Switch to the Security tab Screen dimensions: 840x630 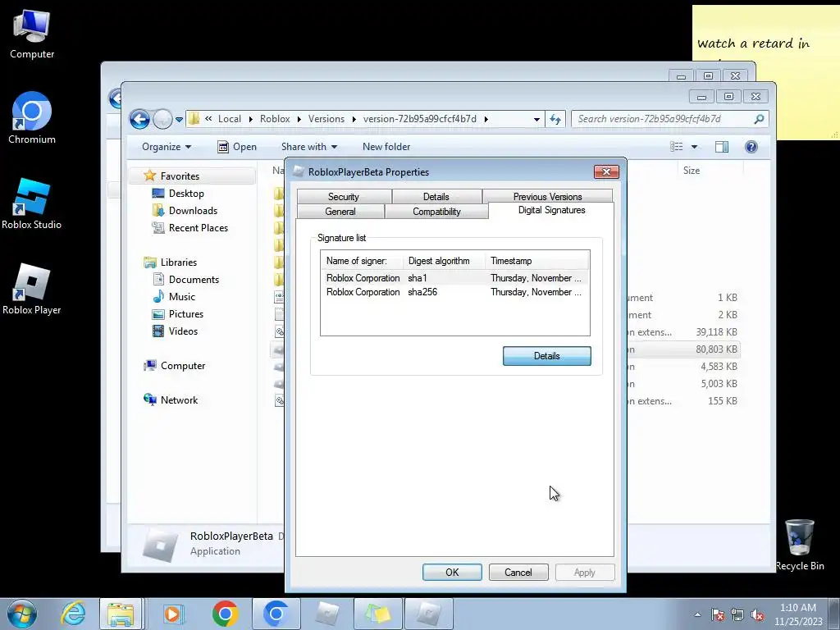coord(344,197)
